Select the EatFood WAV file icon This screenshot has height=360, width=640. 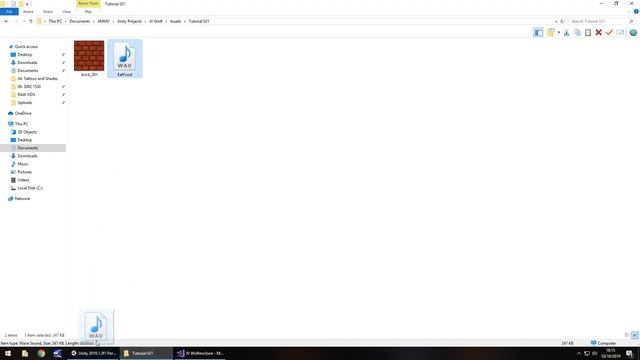[x=124, y=57]
